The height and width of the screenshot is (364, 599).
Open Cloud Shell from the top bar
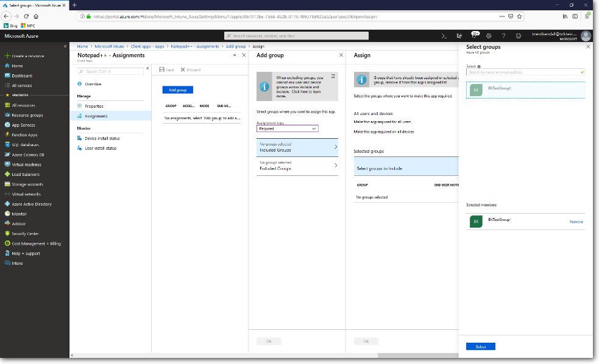(x=444, y=36)
